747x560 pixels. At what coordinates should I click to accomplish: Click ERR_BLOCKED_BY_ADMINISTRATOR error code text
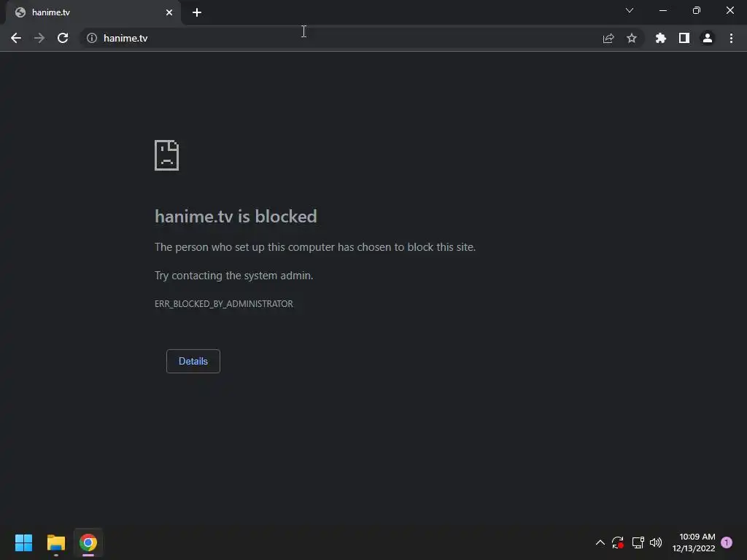tap(224, 304)
